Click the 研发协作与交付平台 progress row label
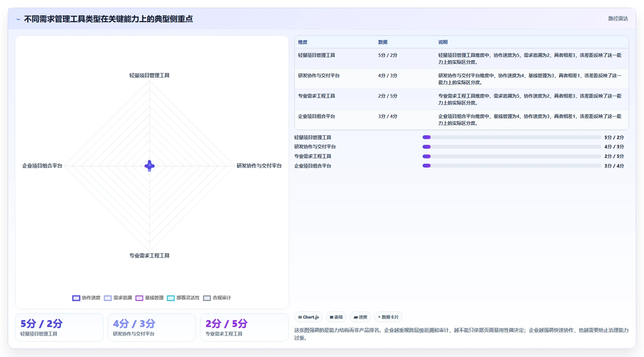The width and height of the screenshot is (644, 357). click(x=315, y=147)
